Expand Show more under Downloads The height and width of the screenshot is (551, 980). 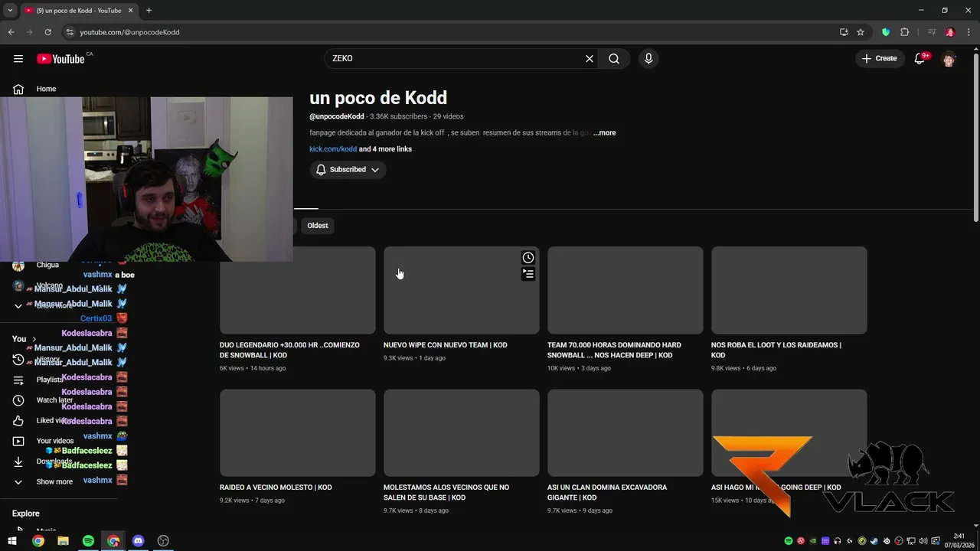coord(54,481)
